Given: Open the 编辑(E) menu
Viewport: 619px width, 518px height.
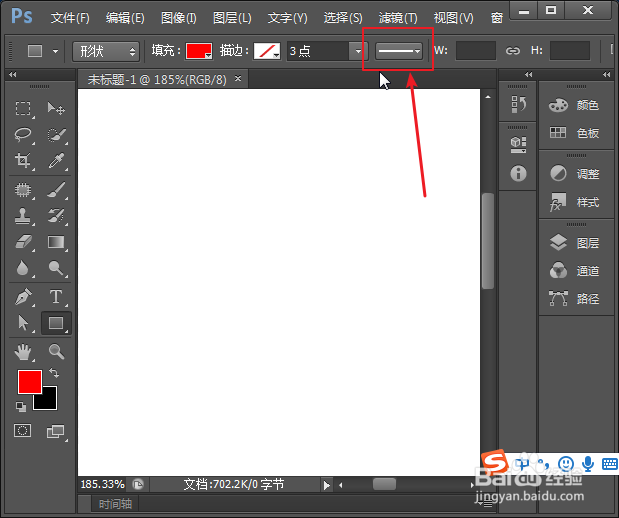Looking at the screenshot, I should (125, 18).
